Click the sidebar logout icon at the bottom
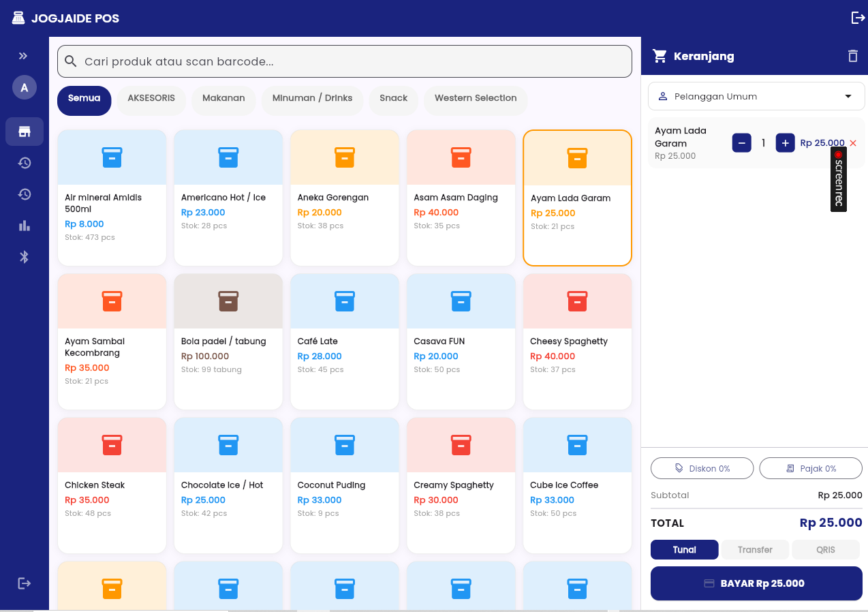The width and height of the screenshot is (868, 612). [25, 583]
